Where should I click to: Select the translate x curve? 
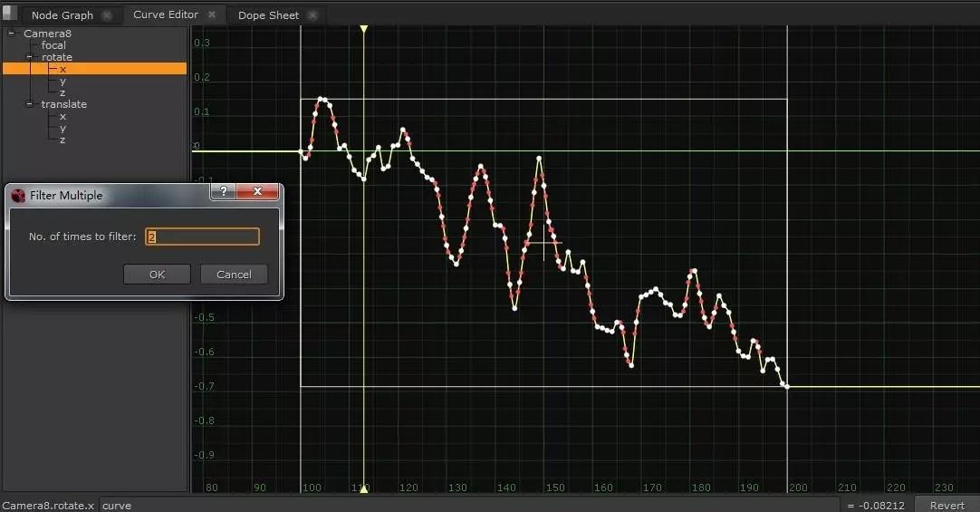point(62,116)
